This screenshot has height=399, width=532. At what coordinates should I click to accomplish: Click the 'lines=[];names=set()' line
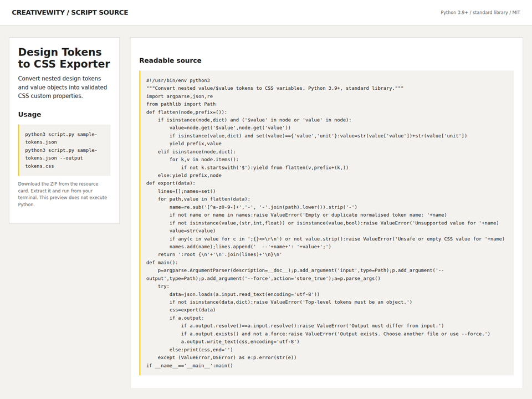pyautogui.click(x=187, y=191)
